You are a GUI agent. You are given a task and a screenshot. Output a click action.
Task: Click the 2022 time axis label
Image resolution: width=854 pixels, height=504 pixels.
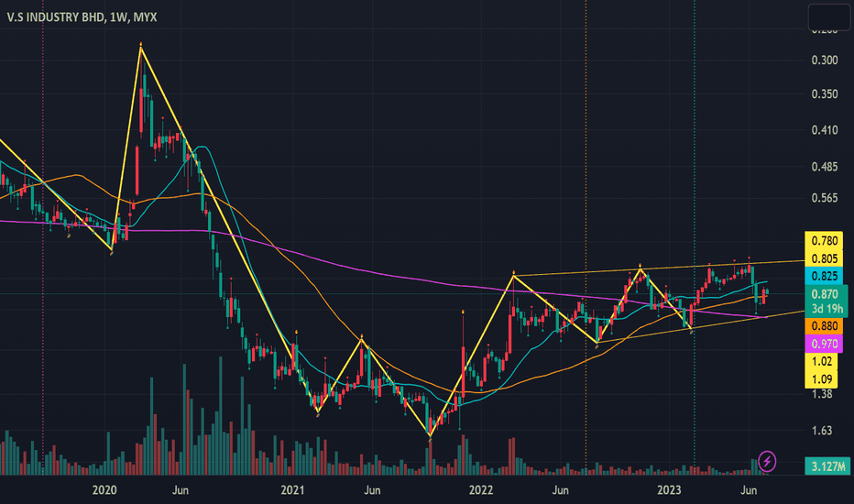tap(481, 490)
